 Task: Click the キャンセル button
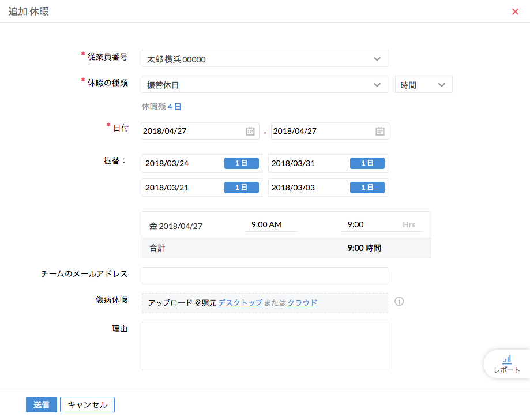[87, 404]
